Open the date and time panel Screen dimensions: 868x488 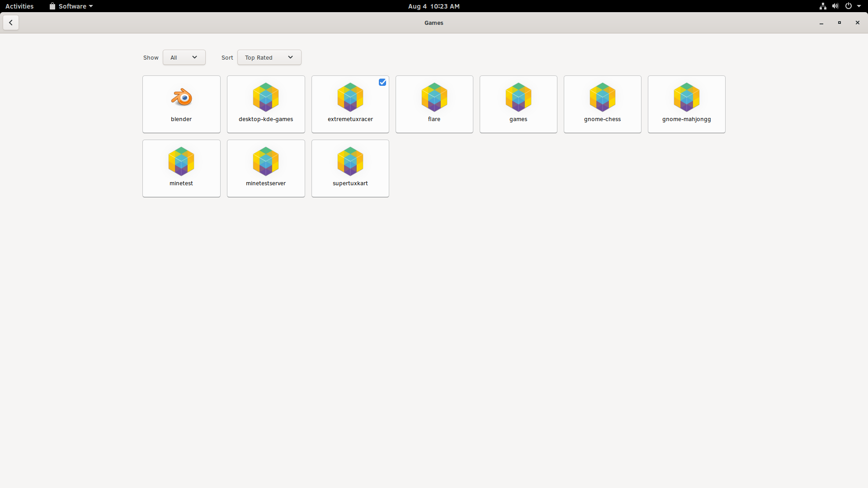(434, 6)
